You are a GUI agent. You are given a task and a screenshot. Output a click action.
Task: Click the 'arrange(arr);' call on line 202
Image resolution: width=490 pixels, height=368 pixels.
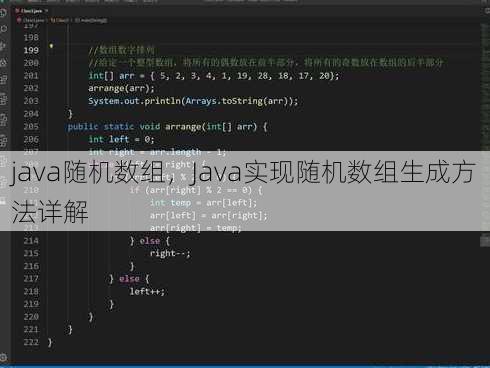tap(121, 89)
